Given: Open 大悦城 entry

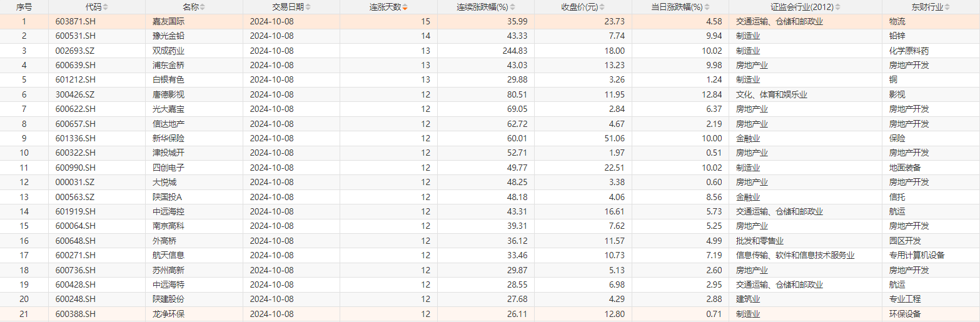Looking at the screenshot, I should [164, 182].
